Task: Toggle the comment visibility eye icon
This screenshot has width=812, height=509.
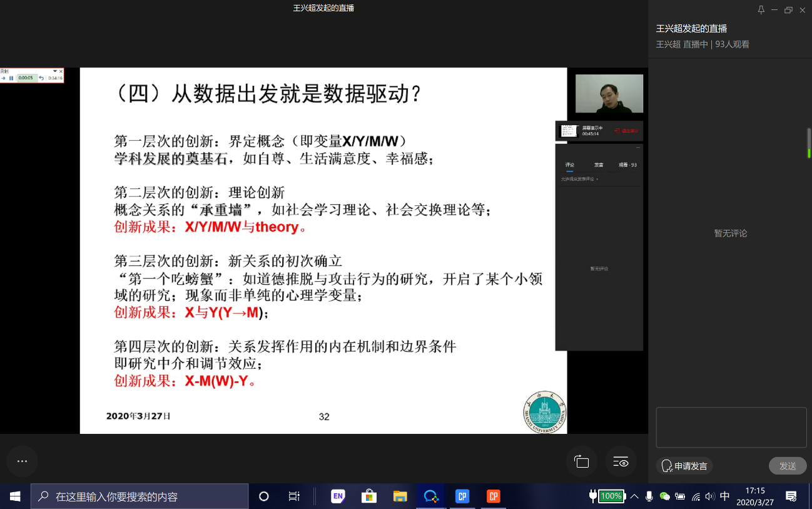Action: pos(621,462)
